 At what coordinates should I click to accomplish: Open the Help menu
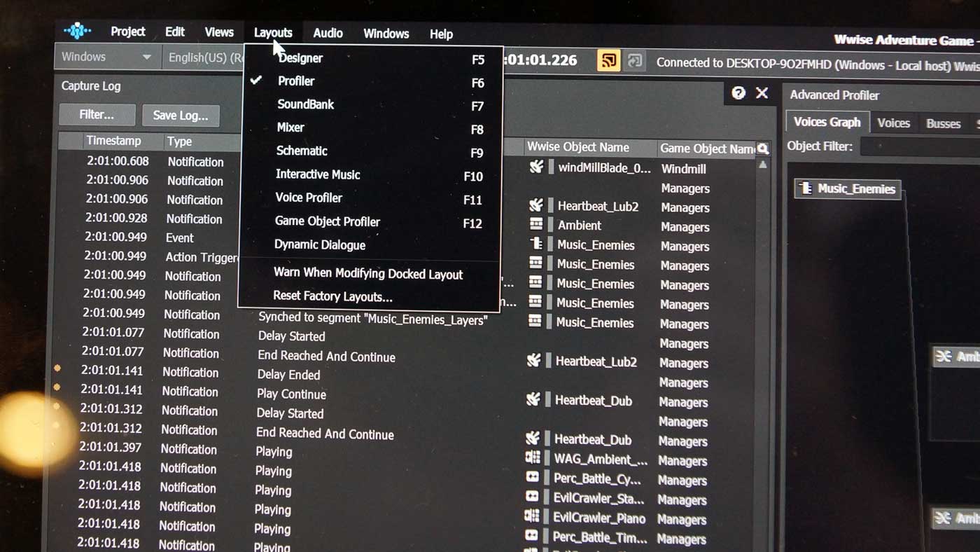(441, 34)
